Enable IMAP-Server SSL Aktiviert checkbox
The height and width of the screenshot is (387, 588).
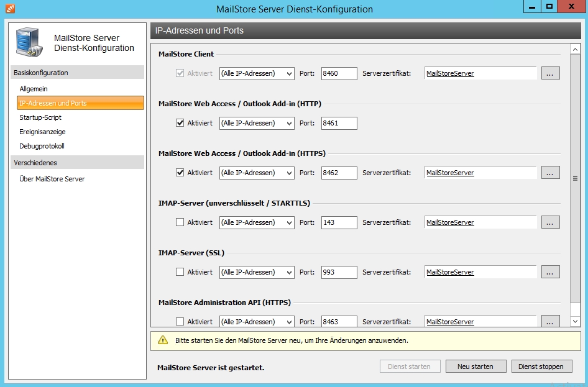(180, 272)
